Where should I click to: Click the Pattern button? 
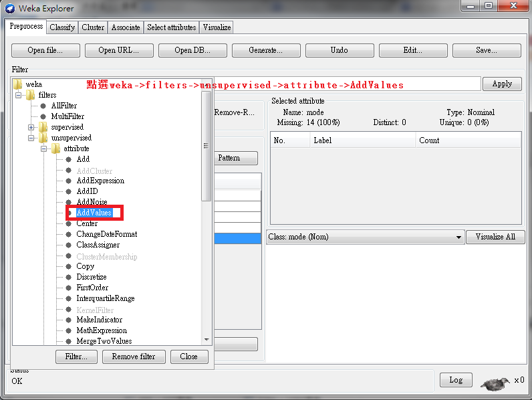(236, 159)
